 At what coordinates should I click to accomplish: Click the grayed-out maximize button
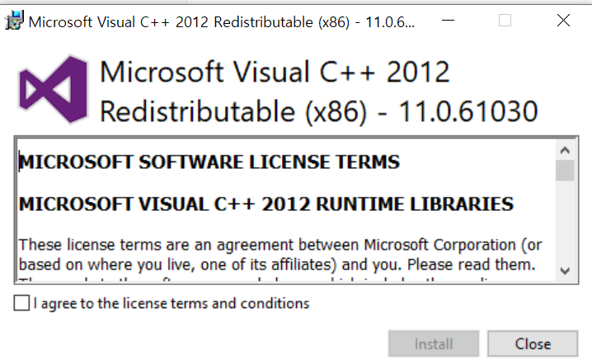505,21
